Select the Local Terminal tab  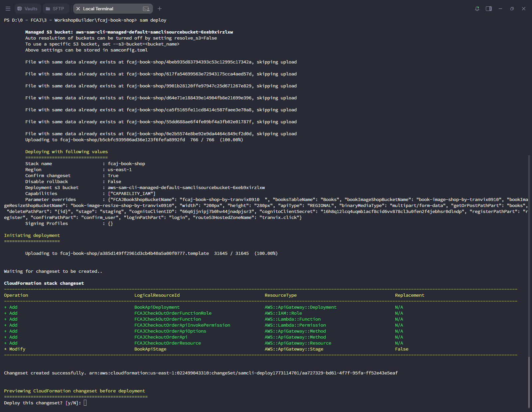tap(113, 9)
